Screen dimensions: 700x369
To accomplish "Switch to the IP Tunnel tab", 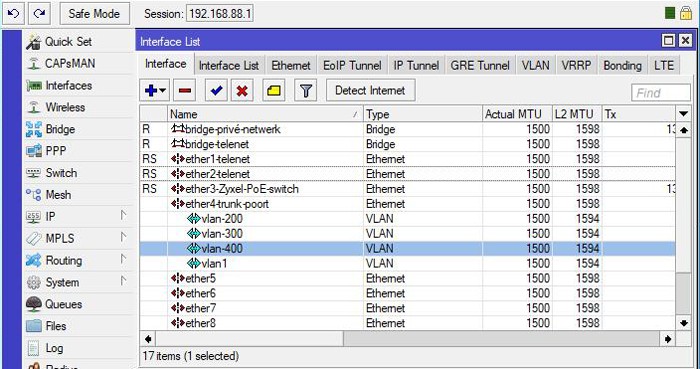I will click(x=416, y=66).
